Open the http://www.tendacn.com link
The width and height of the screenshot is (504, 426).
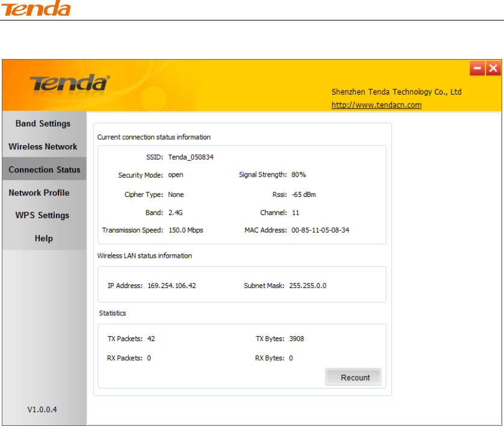(x=376, y=105)
